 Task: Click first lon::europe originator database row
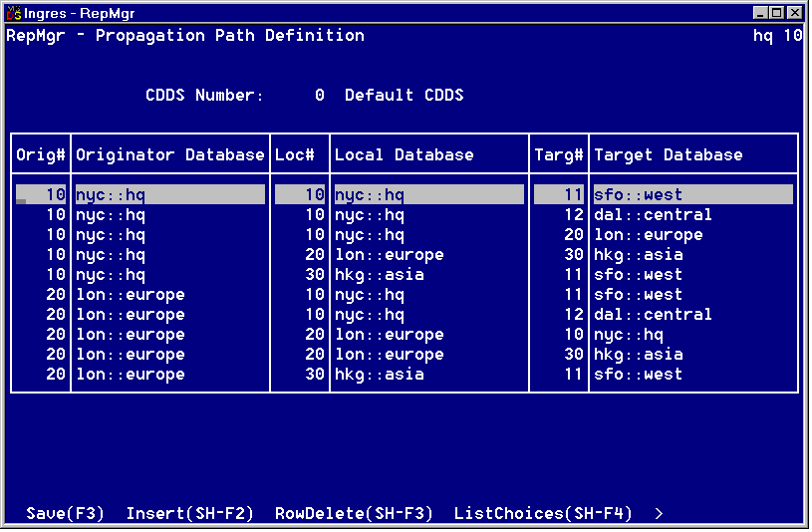point(130,295)
